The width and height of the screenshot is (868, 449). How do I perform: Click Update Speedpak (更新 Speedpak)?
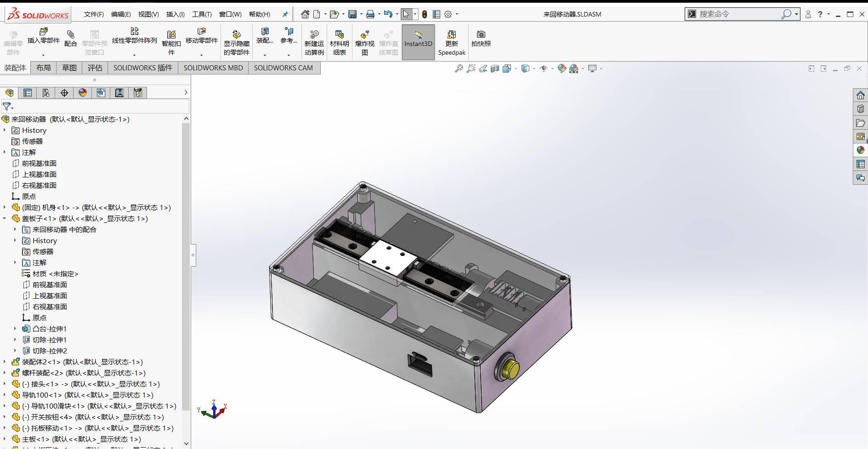pos(452,43)
